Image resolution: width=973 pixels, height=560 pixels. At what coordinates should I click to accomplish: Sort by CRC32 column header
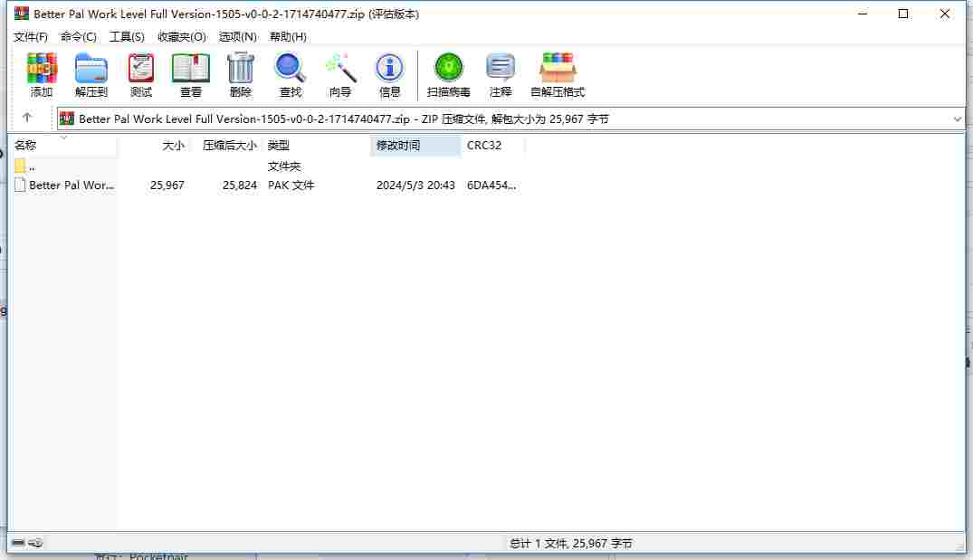(x=492, y=145)
